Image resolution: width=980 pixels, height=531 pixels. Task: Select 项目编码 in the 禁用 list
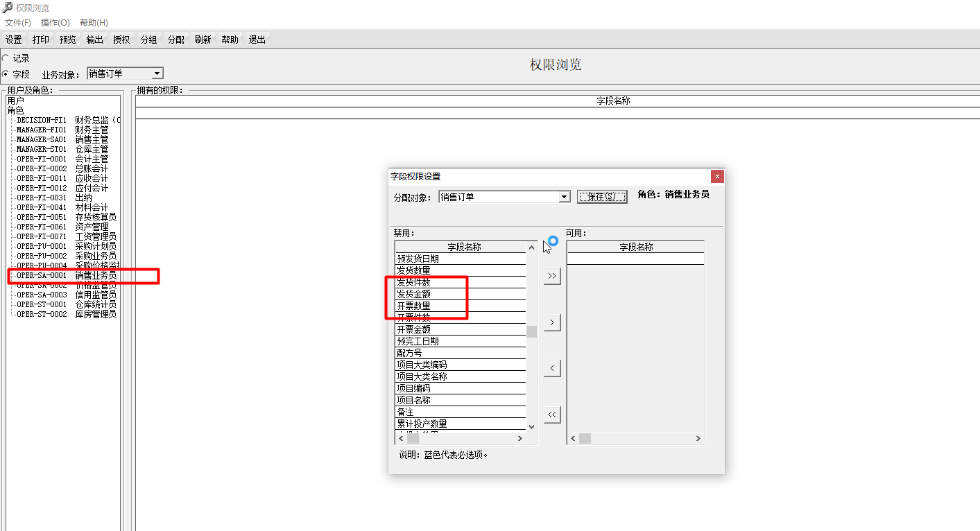click(x=461, y=388)
